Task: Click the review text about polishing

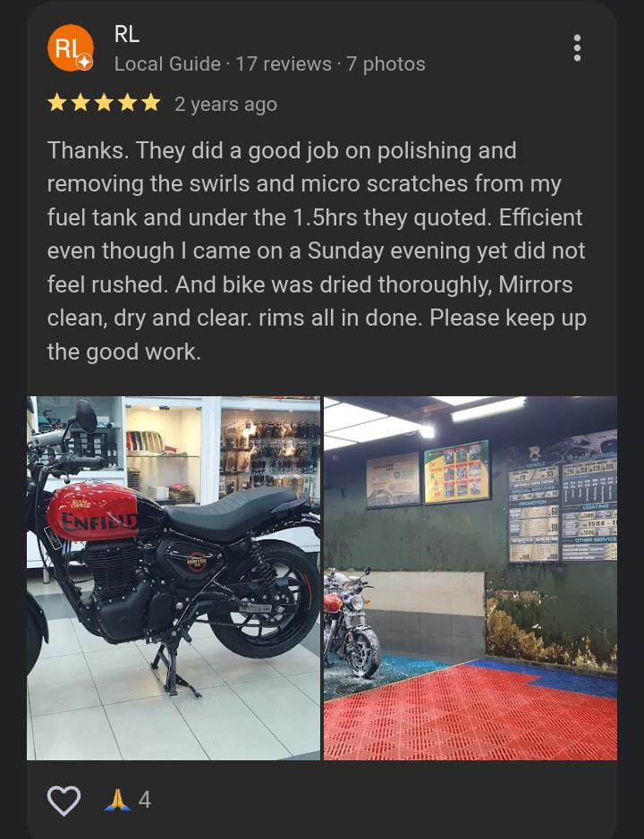Action: (317, 250)
